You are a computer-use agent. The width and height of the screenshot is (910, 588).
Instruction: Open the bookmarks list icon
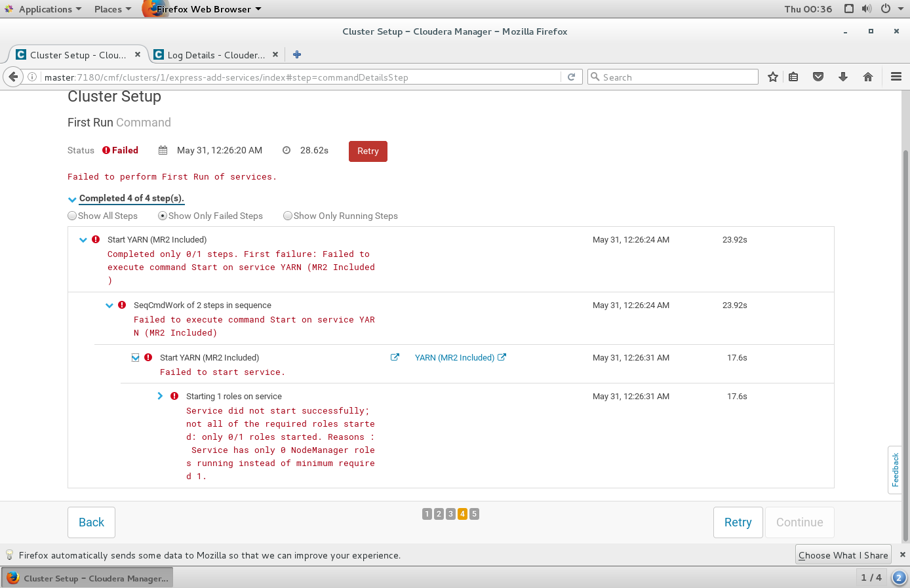coord(793,77)
